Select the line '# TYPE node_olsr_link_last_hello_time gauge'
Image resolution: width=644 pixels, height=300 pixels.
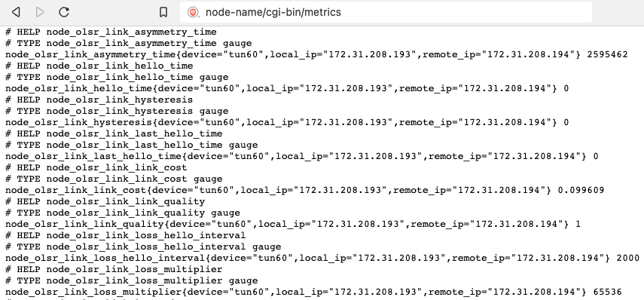pos(131,145)
